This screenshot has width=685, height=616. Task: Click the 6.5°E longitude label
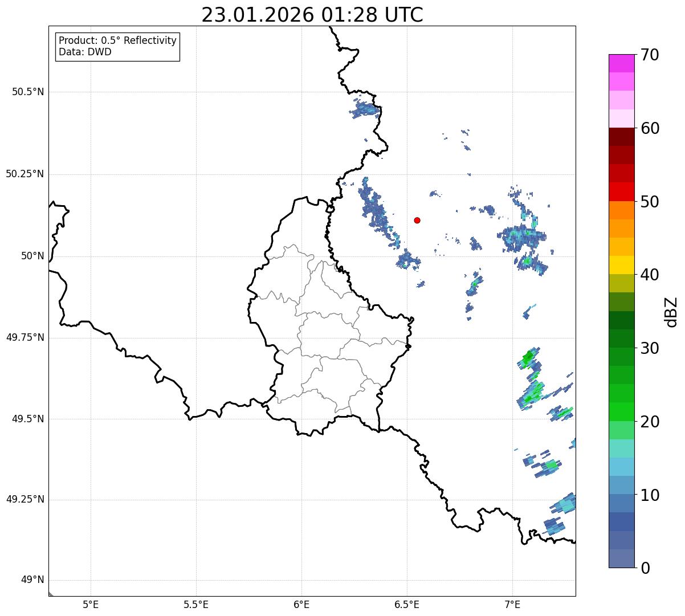(x=407, y=605)
